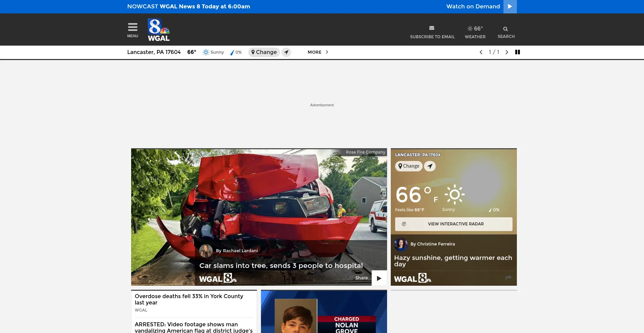Play the car crash story video

[x=379, y=278]
